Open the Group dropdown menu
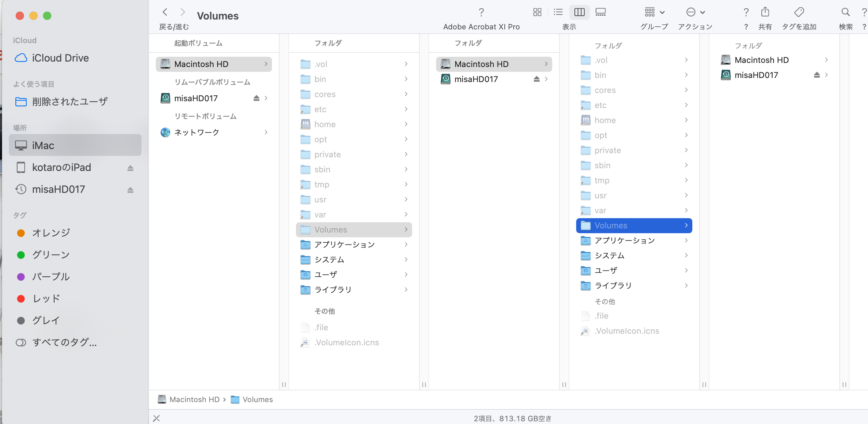This screenshot has width=868, height=424. pos(654,12)
